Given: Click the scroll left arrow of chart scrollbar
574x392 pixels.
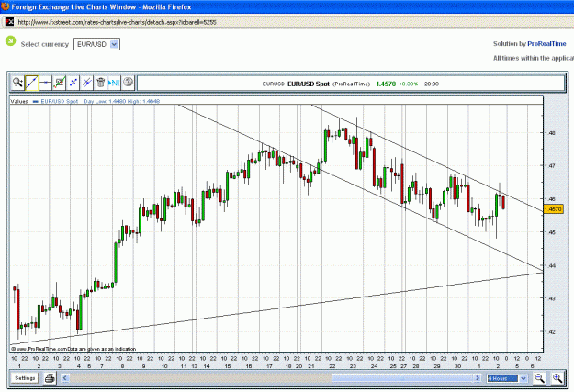Looking at the screenshot, I should coord(65,378).
